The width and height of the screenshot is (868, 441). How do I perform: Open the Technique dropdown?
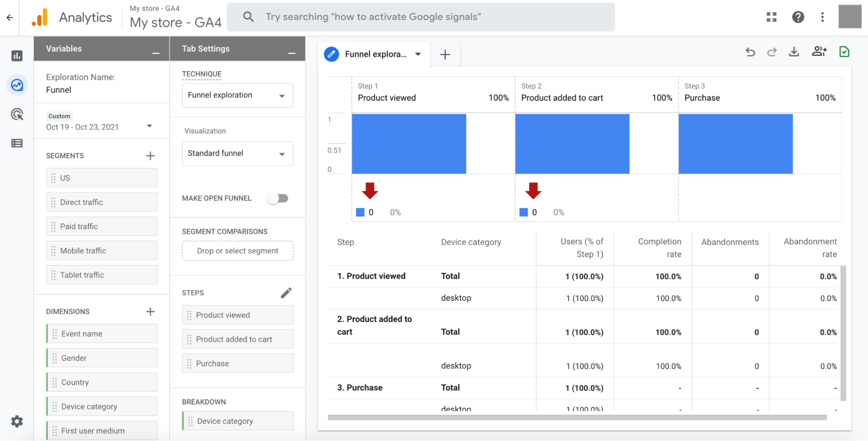[x=237, y=95]
